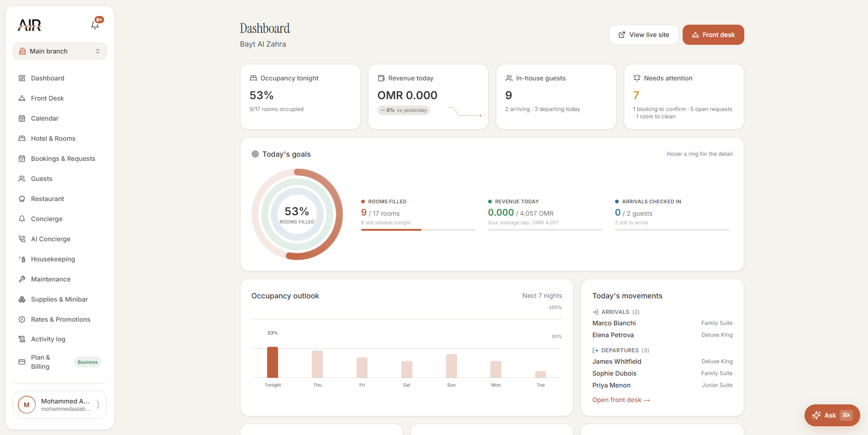Open the Ask AI assistant button

coord(832,415)
